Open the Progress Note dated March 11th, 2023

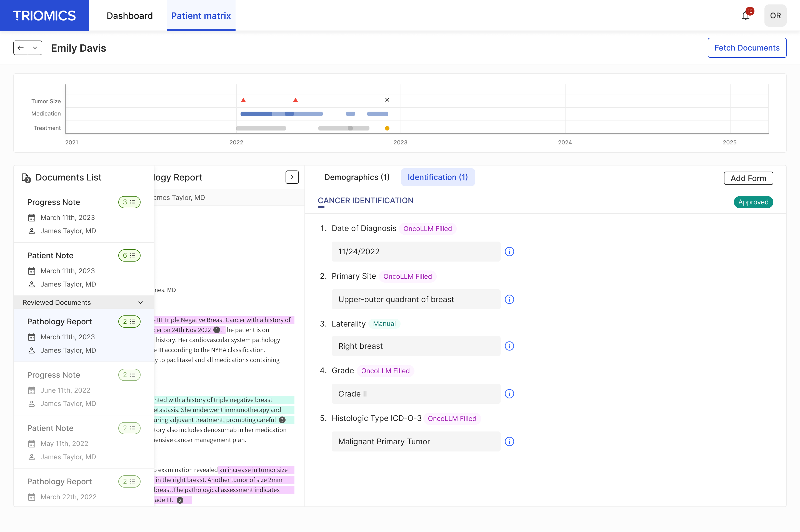click(84, 216)
